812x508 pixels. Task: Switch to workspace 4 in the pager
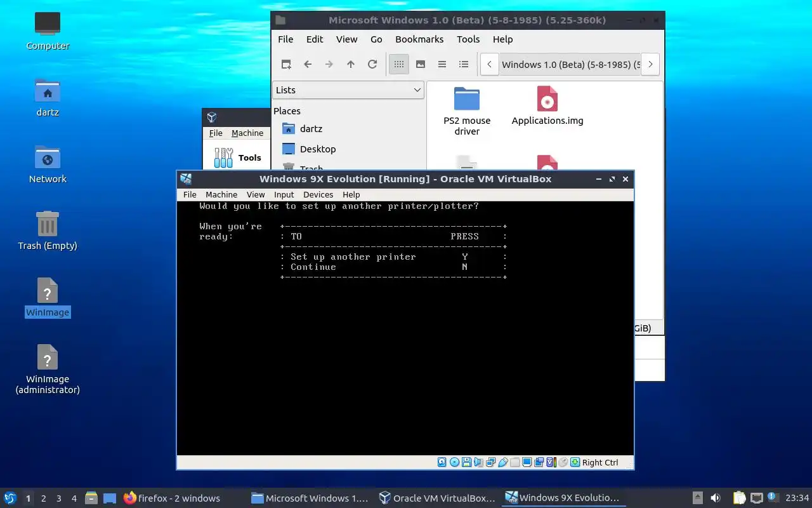click(74, 498)
